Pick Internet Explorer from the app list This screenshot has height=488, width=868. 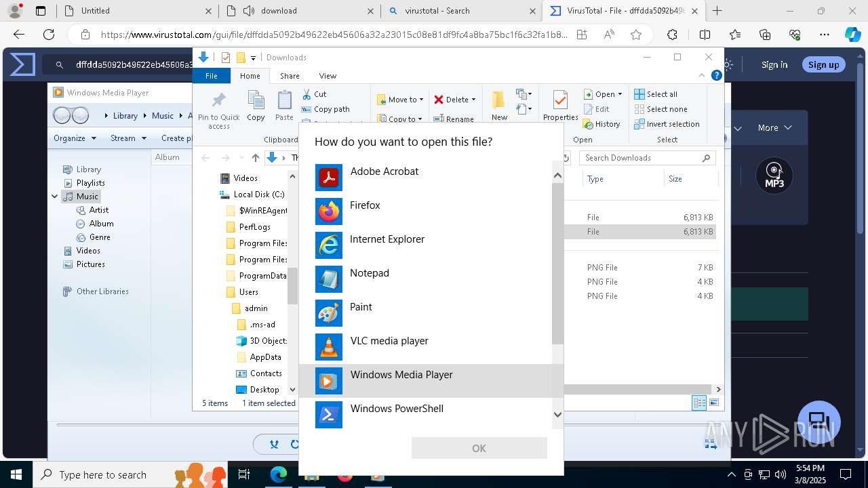point(425,245)
